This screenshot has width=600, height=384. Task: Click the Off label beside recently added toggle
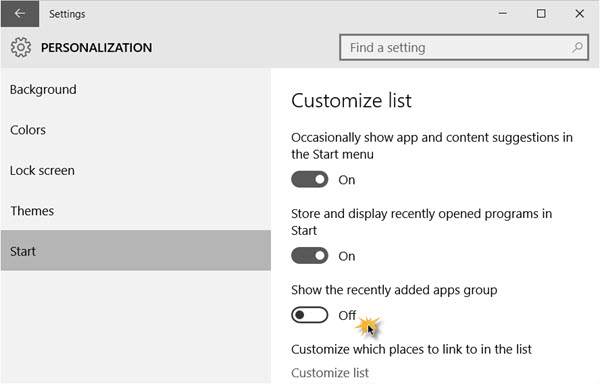(347, 315)
